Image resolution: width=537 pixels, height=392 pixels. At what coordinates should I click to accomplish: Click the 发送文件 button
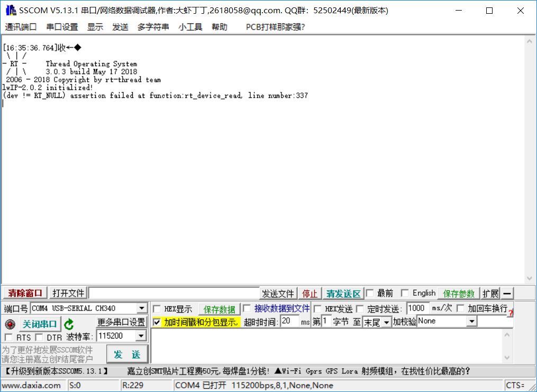(278, 294)
